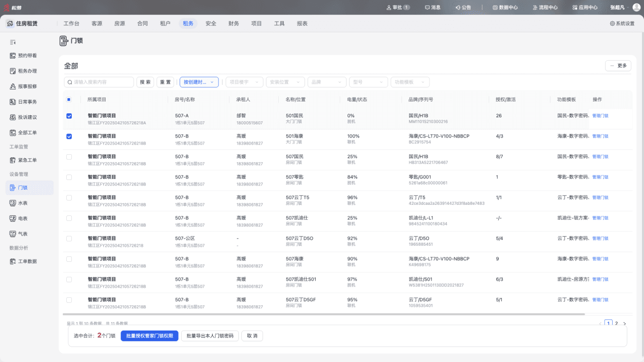Uncheck the 507-A 501国民 row checkbox
Screen dimensions: 644x362
(x=69, y=116)
